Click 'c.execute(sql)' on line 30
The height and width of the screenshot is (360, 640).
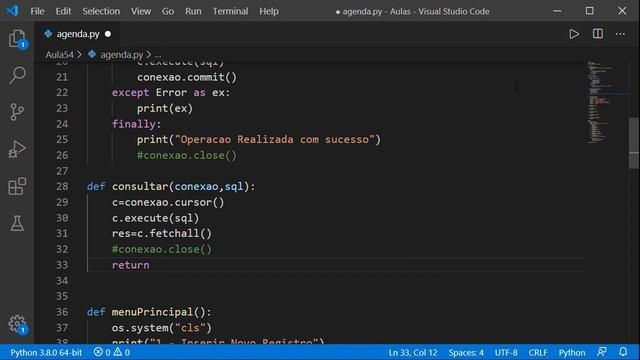(x=156, y=218)
